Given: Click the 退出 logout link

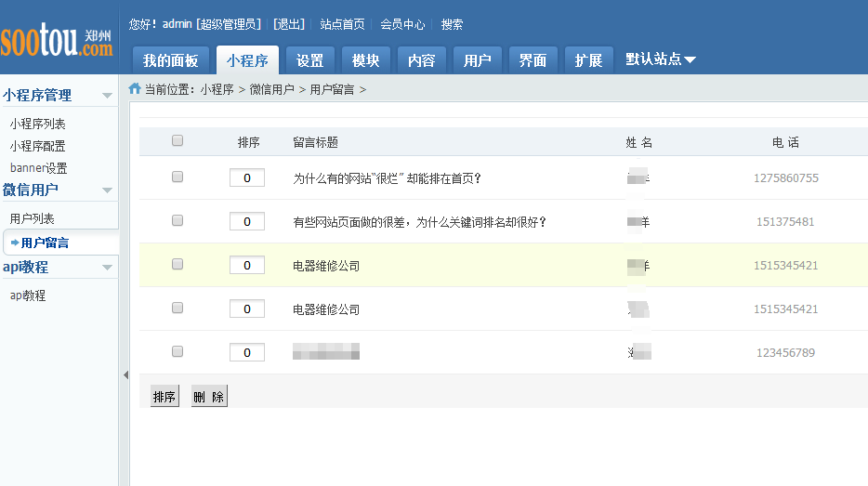Looking at the screenshot, I should tap(289, 24).
